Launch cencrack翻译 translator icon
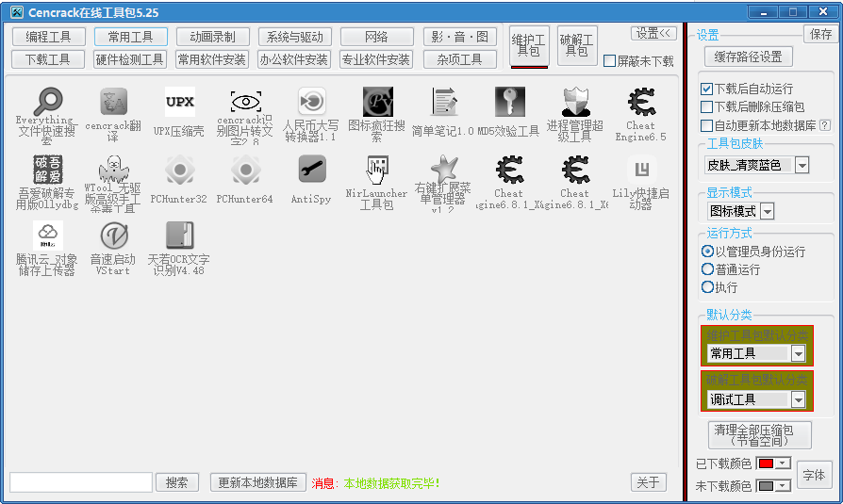The width and height of the screenshot is (843, 504). (x=113, y=102)
